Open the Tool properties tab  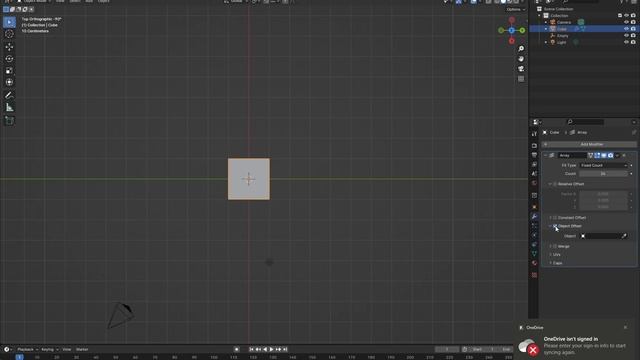534,133
